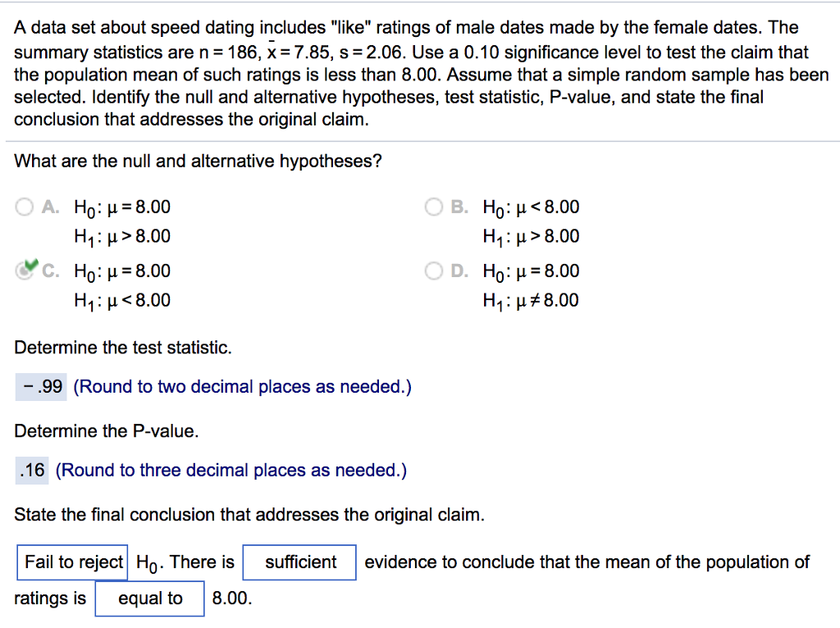The height and width of the screenshot is (628, 840).
Task: Click the letter label 'B.'
Action: click(x=459, y=207)
